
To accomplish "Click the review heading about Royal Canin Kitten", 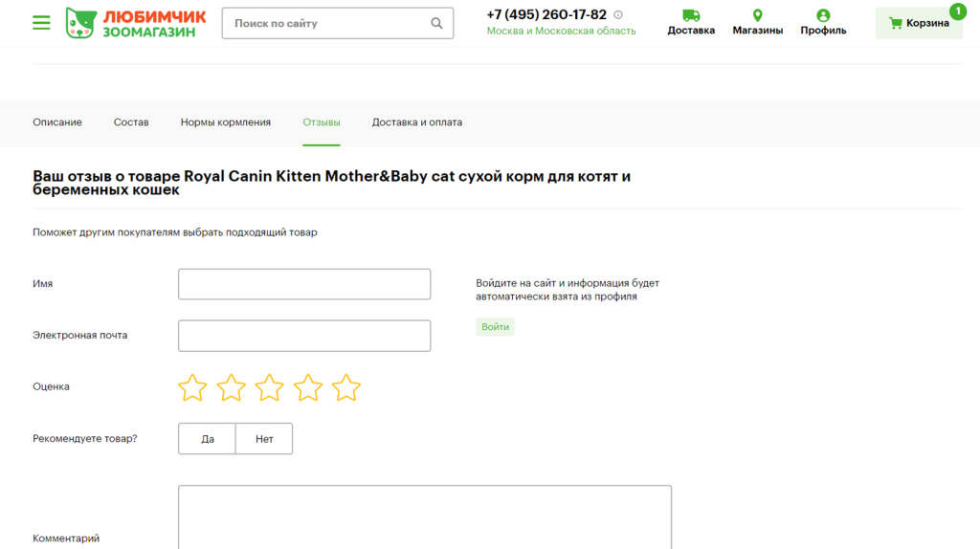I will [332, 183].
